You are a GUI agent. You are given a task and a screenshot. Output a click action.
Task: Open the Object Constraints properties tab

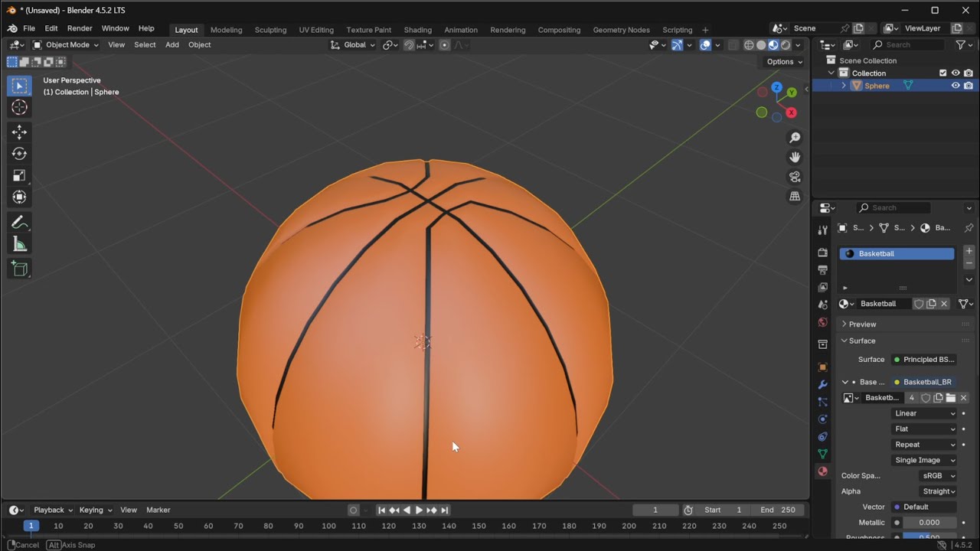tap(823, 437)
